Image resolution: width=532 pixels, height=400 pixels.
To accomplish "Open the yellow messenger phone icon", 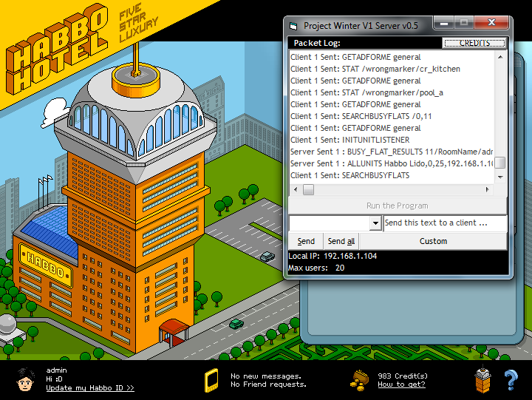I will click(x=211, y=380).
